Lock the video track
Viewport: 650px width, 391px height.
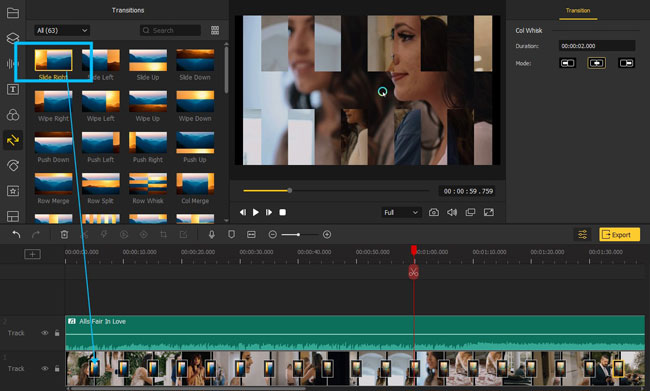57,368
